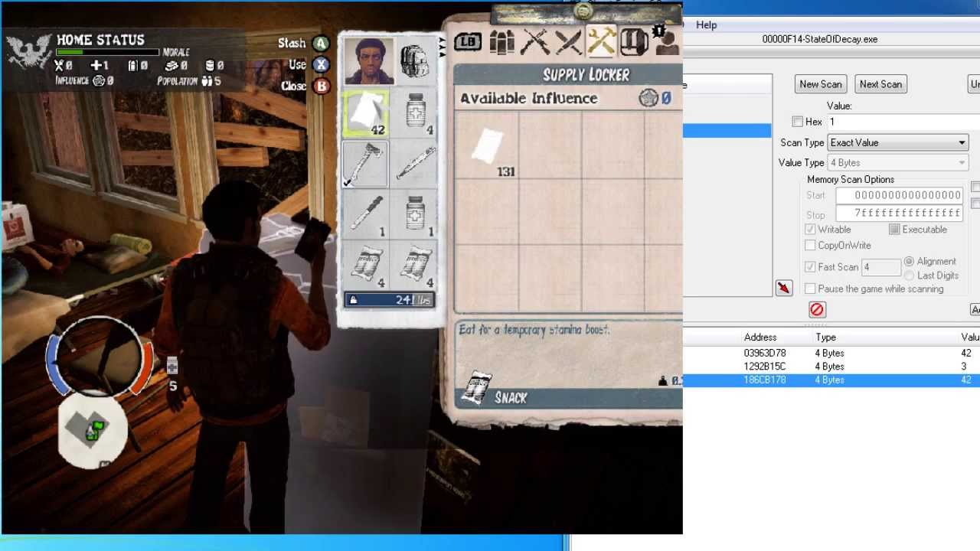Toggle the Writable checkbox
Screen dimensions: 980x551
(810, 230)
